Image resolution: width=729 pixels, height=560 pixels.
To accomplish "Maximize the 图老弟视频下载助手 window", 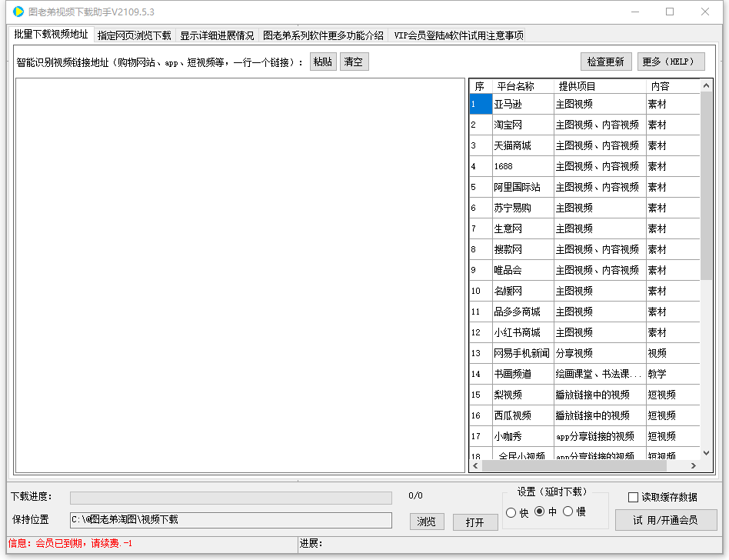I will pos(670,12).
